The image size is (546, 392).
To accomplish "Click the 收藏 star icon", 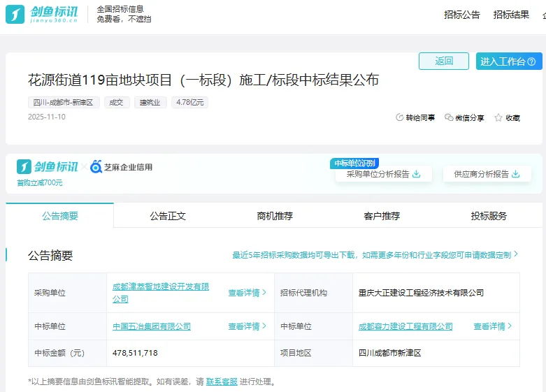I will tap(498, 118).
